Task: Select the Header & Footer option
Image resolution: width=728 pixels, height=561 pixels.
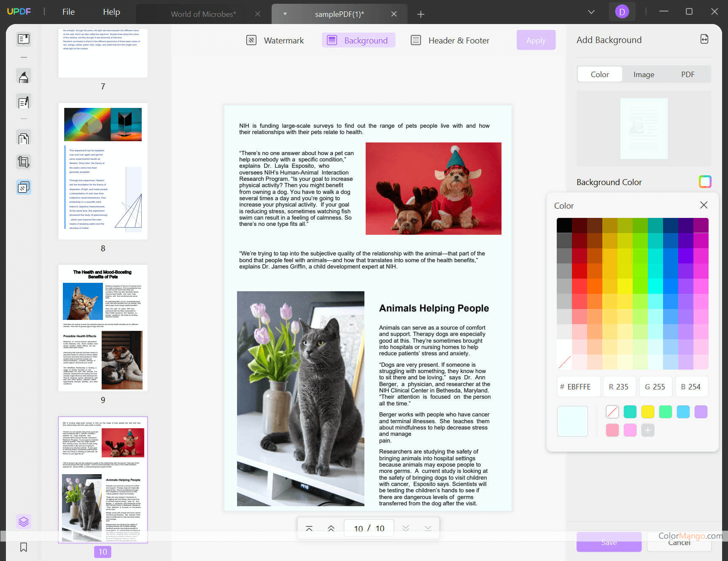Action: coord(450,40)
